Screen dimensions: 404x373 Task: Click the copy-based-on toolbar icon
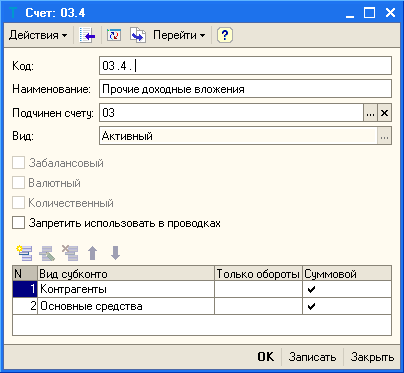tap(138, 35)
